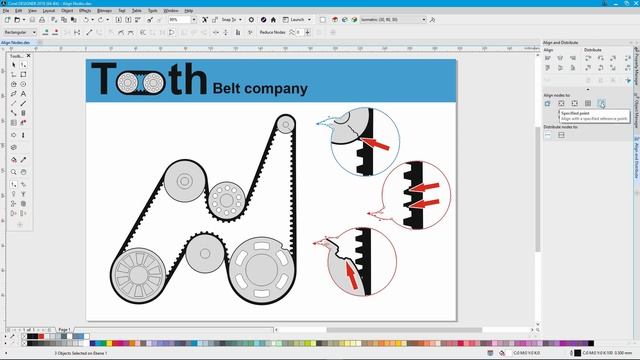Select the Shape node-edit tool
This screenshot has height=360, width=640.
tap(23, 65)
